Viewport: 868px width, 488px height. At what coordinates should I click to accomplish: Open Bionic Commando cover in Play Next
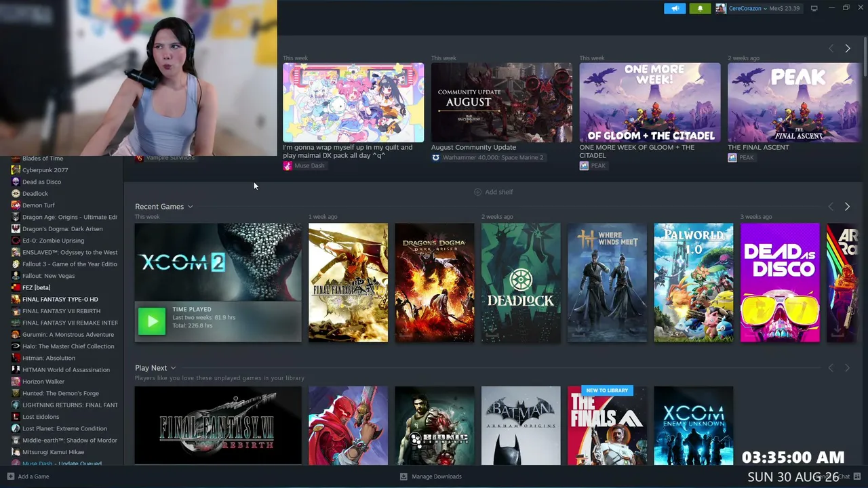[435, 426]
